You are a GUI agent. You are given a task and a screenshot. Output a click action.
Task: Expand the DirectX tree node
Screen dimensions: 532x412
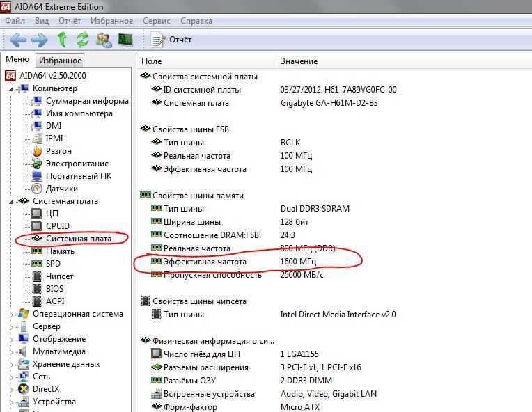(x=11, y=390)
